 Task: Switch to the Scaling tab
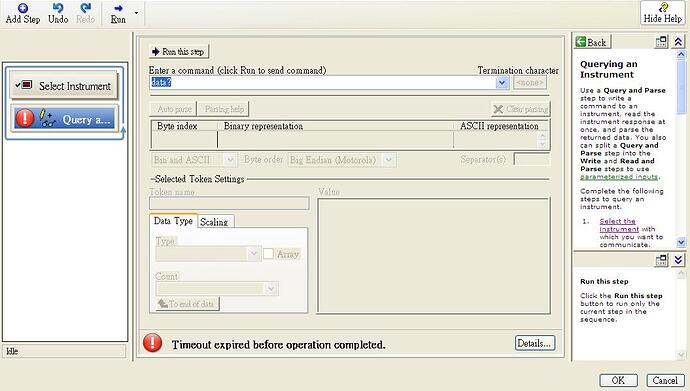214,222
